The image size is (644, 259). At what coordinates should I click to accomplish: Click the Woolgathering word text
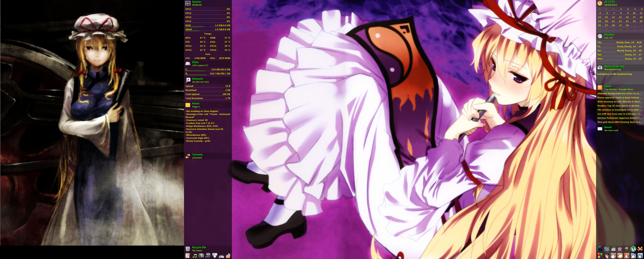613,70
